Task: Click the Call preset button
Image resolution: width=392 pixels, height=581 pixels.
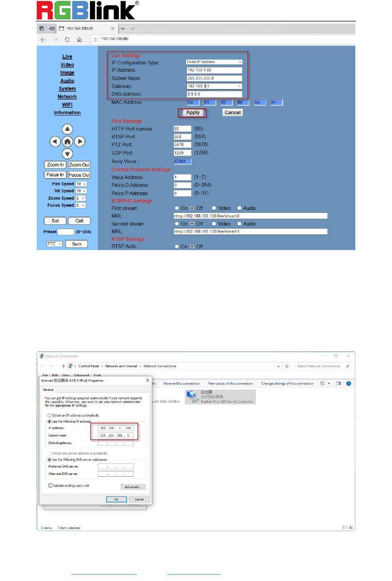Action: click(x=79, y=221)
